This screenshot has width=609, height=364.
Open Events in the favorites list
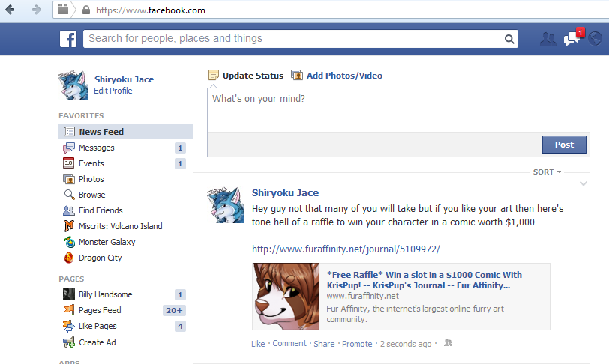pos(91,163)
